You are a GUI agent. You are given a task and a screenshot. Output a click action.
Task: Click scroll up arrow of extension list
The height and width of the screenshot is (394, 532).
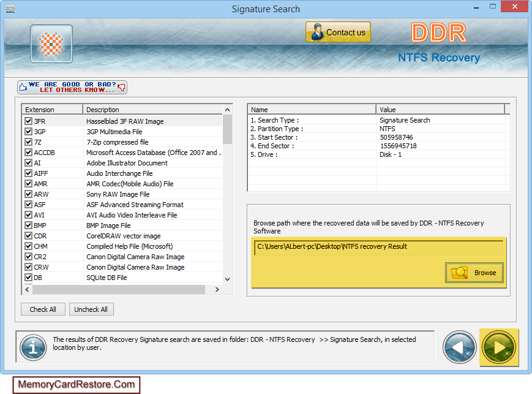click(x=228, y=110)
